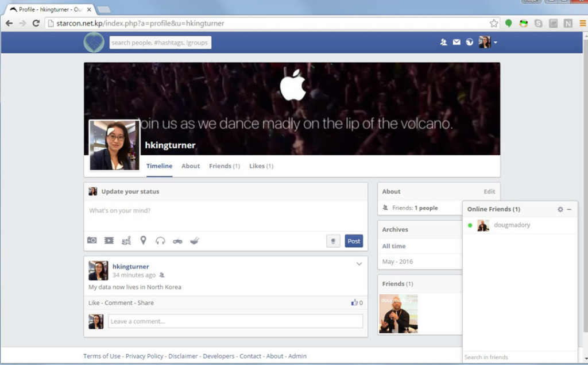Go back to the previous page
This screenshot has width=588, height=365.
point(9,24)
